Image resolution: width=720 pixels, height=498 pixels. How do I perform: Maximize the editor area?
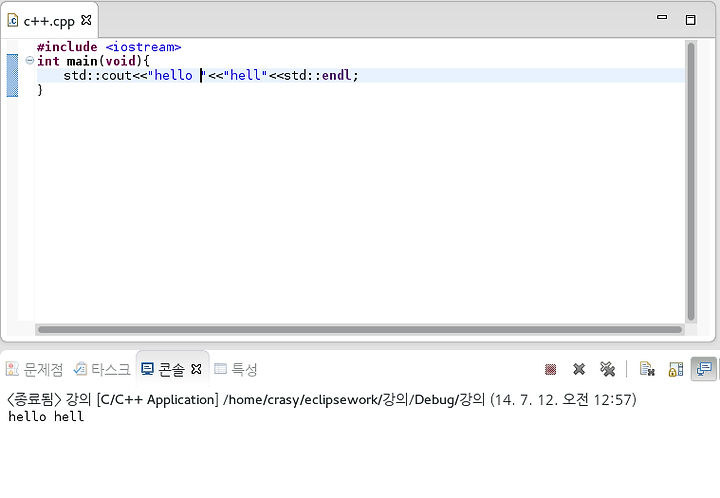690,20
